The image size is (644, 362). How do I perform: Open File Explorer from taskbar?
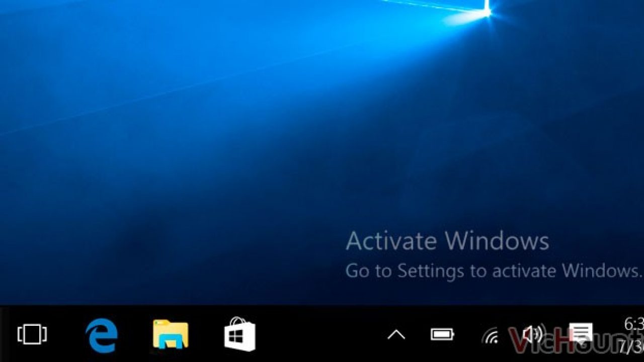pyautogui.click(x=171, y=334)
